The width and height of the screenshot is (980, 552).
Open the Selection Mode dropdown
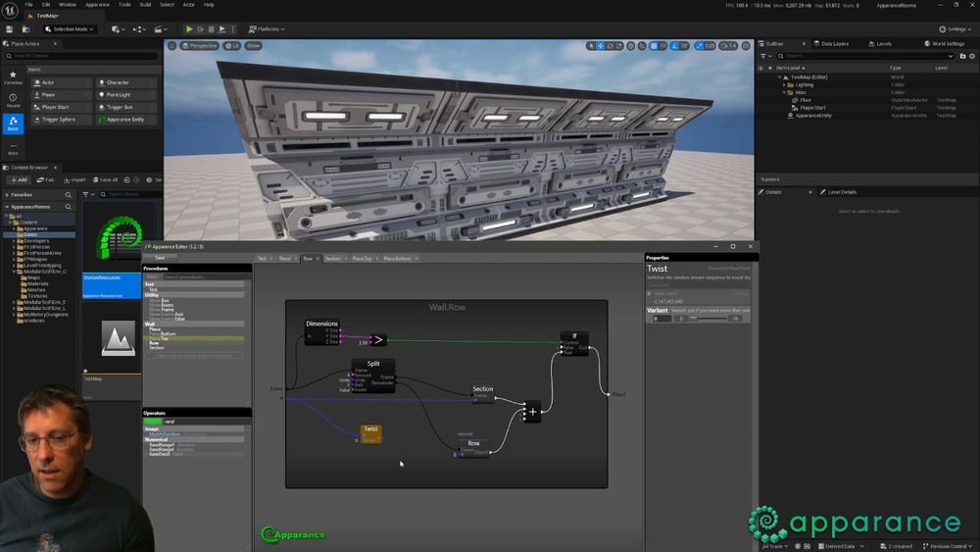point(70,28)
